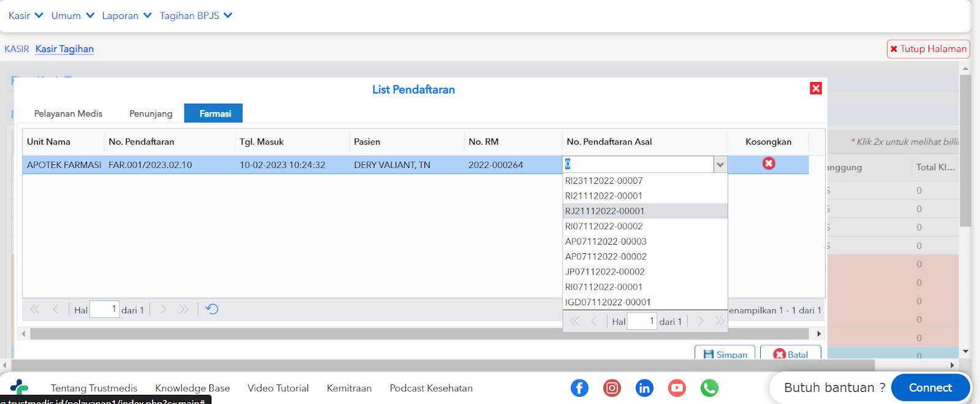Viewport: 980px width, 404px height.
Task: Open the Tentang Trustmedis link
Action: 94,388
